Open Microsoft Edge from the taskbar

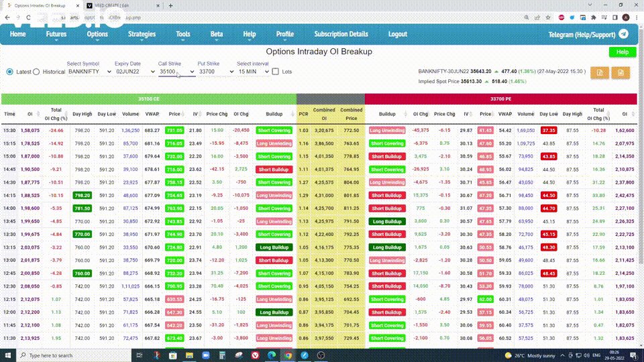272,355
